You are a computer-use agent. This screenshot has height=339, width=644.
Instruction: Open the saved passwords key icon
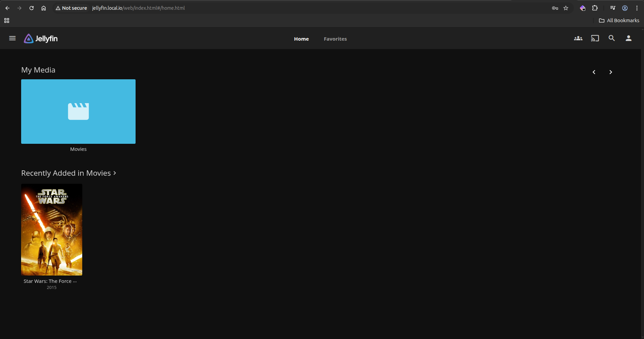coord(555,8)
